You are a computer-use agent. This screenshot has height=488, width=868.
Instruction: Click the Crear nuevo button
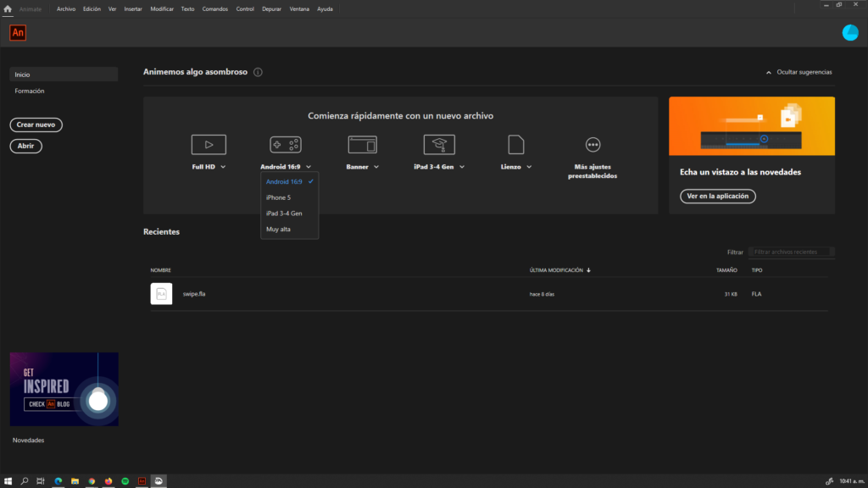pos(36,125)
